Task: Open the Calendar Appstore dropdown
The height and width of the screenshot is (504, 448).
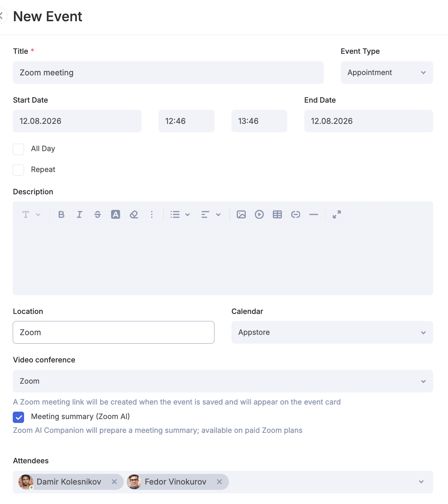Action: (x=332, y=332)
